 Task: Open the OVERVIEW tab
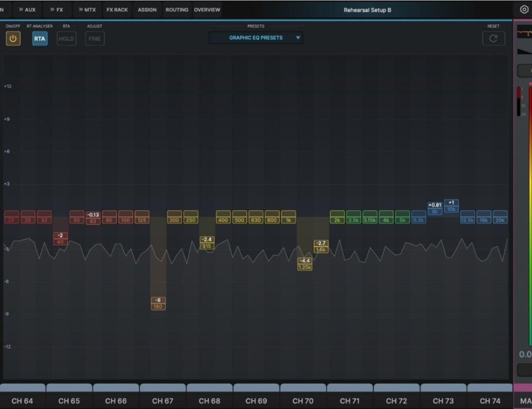tap(207, 10)
